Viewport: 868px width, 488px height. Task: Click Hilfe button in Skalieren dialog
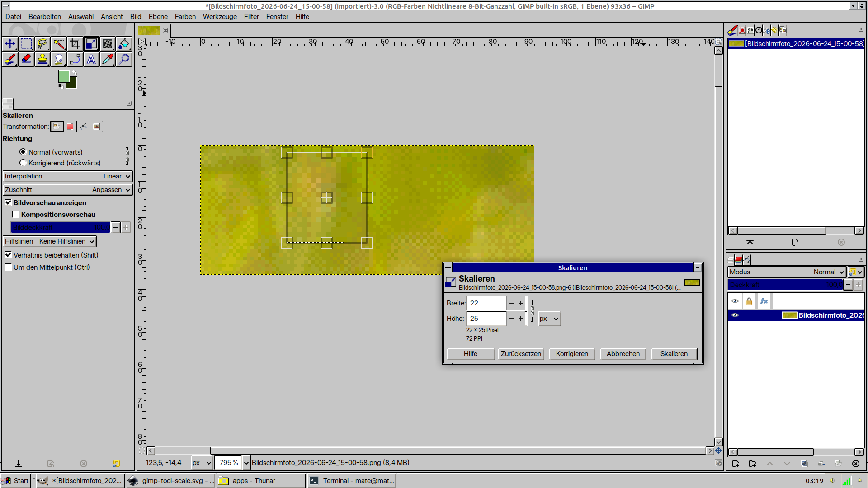(471, 354)
